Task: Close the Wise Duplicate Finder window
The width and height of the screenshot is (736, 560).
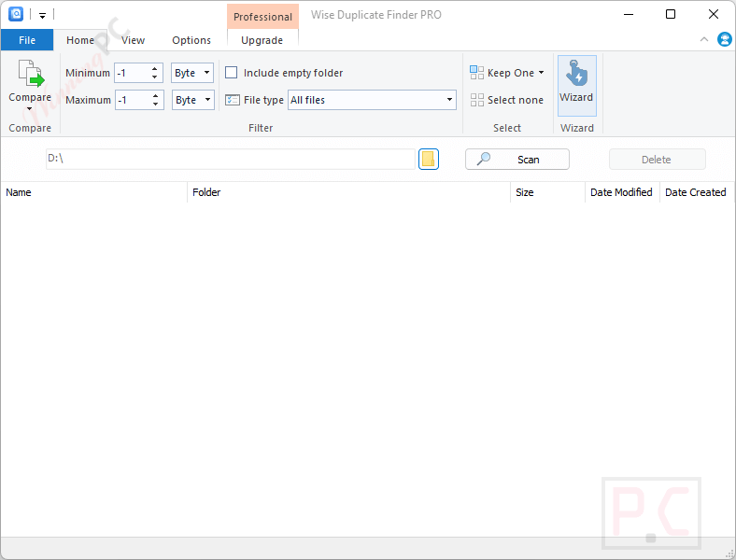Action: tap(714, 15)
